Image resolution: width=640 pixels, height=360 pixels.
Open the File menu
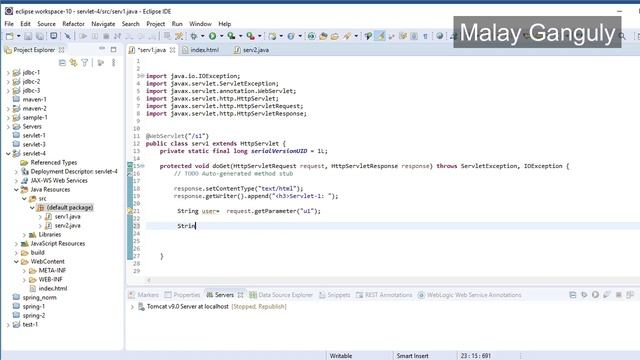(x=9, y=24)
